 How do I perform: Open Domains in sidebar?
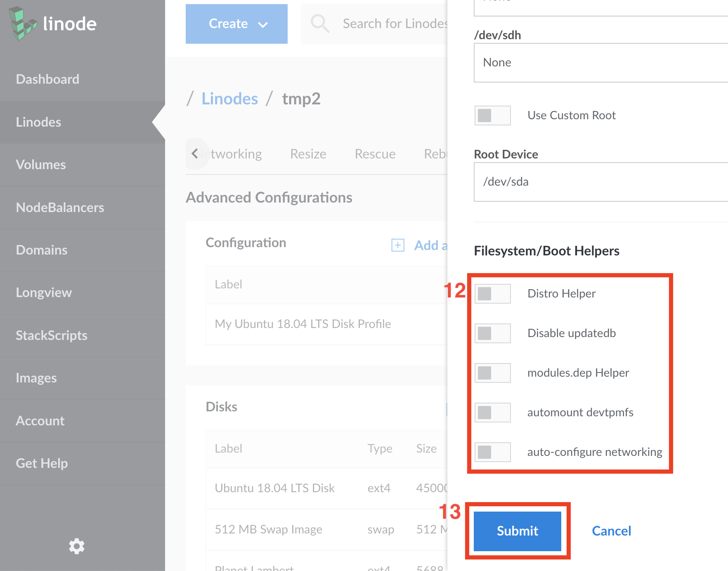tap(83, 250)
